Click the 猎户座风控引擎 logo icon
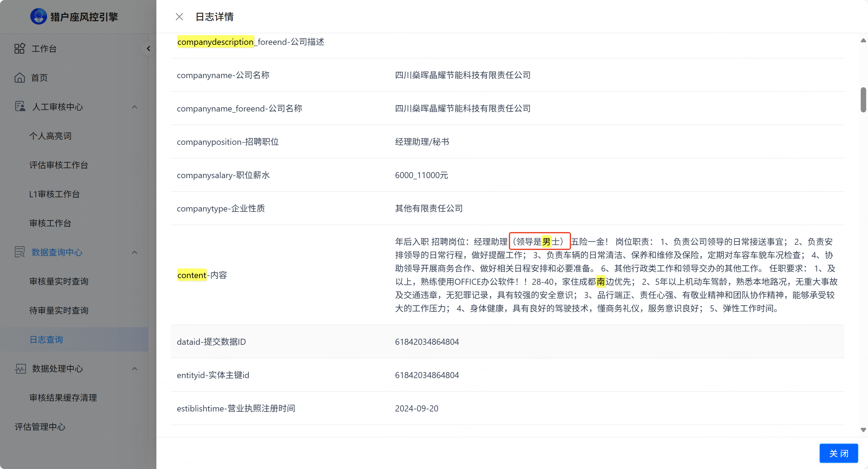Image resolution: width=868 pixels, height=469 pixels. click(x=38, y=16)
